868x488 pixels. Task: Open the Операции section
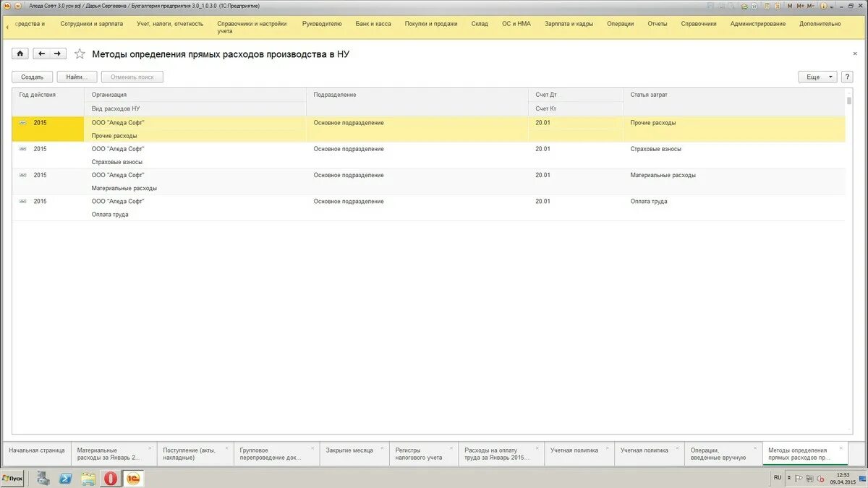(x=621, y=24)
